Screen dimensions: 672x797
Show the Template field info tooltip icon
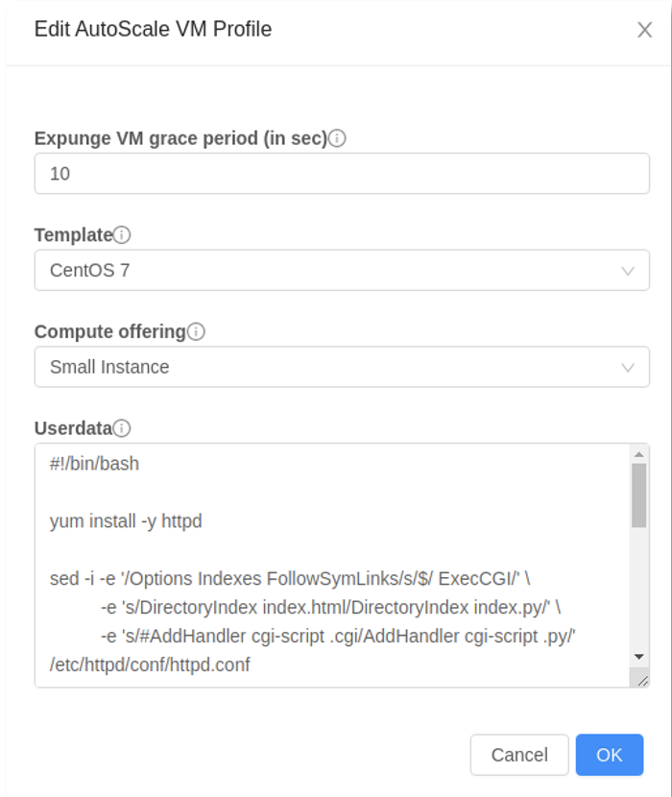click(x=122, y=235)
